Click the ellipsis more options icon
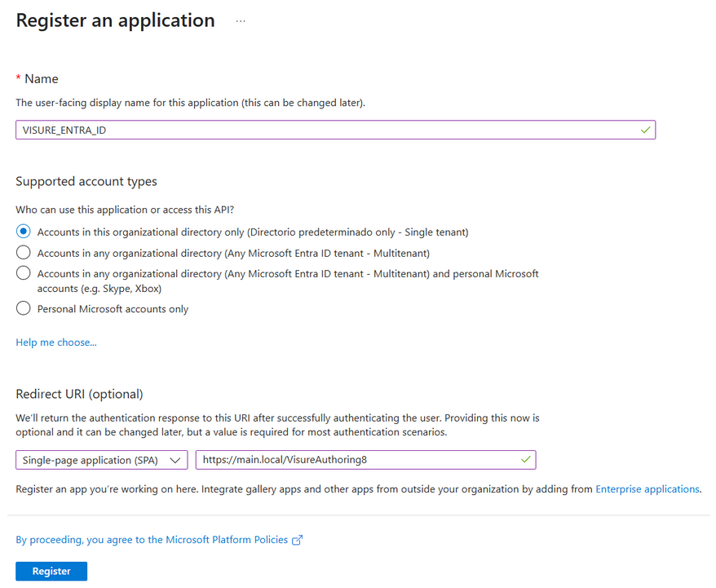This screenshot has height=588, width=716. (241, 21)
